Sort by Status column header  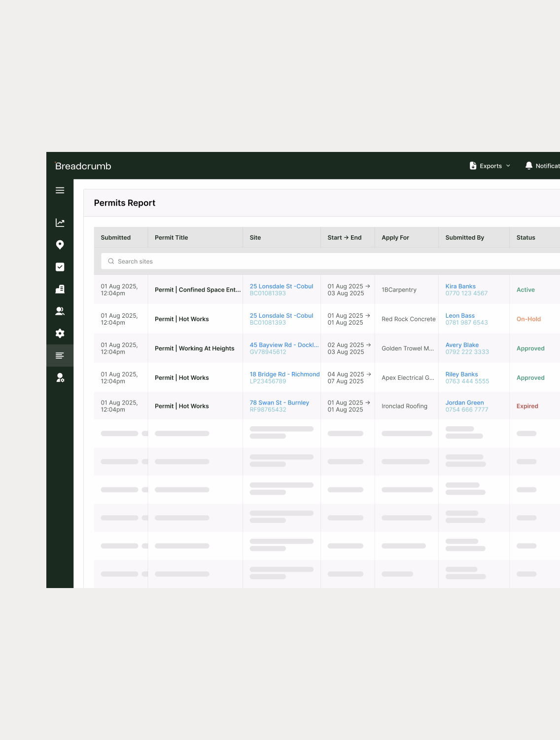[526, 237]
